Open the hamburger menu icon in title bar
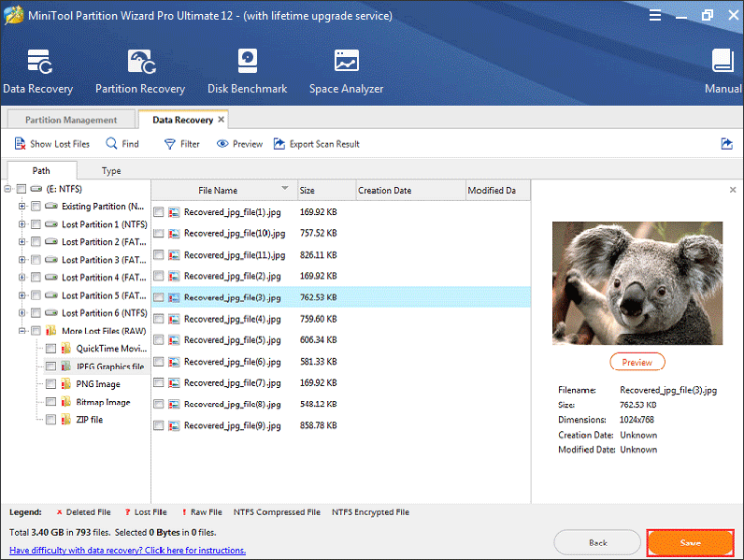This screenshot has width=744, height=560. click(655, 16)
